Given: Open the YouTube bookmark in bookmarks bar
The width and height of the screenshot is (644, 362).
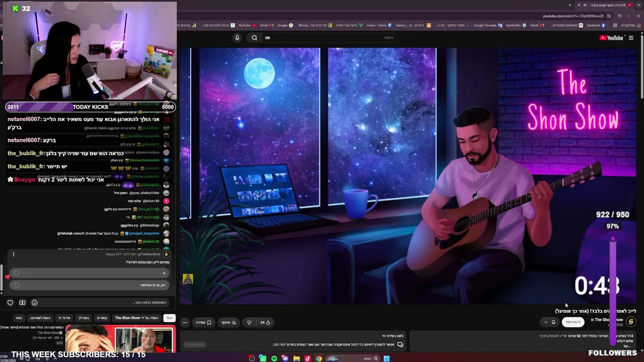Looking at the screenshot, I should (247, 25).
